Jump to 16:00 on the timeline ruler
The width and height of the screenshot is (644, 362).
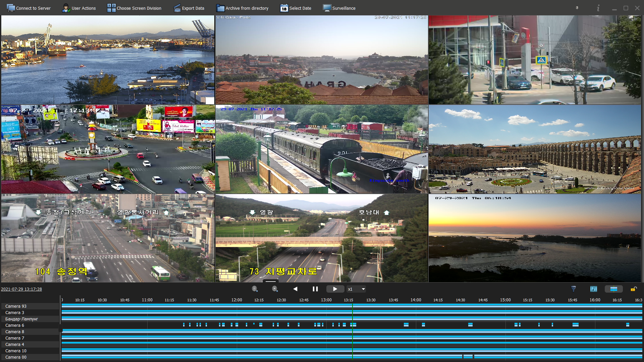click(595, 300)
